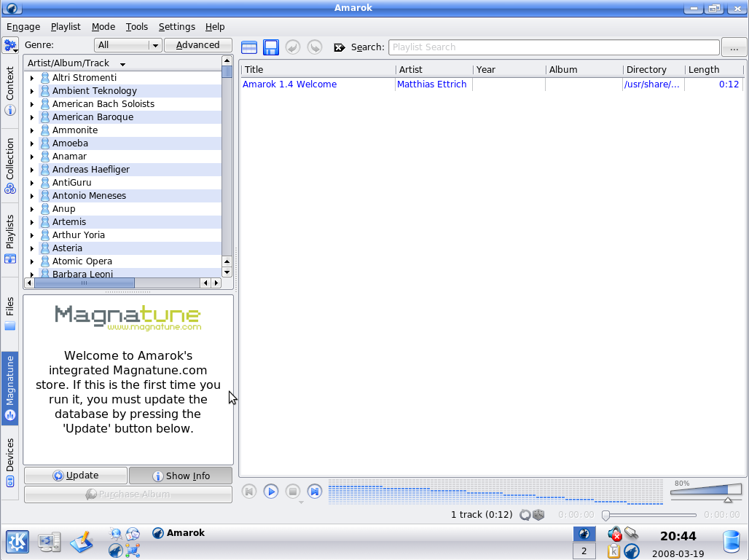
Task: Adjust the 80% volume slider
Action: (x=706, y=492)
